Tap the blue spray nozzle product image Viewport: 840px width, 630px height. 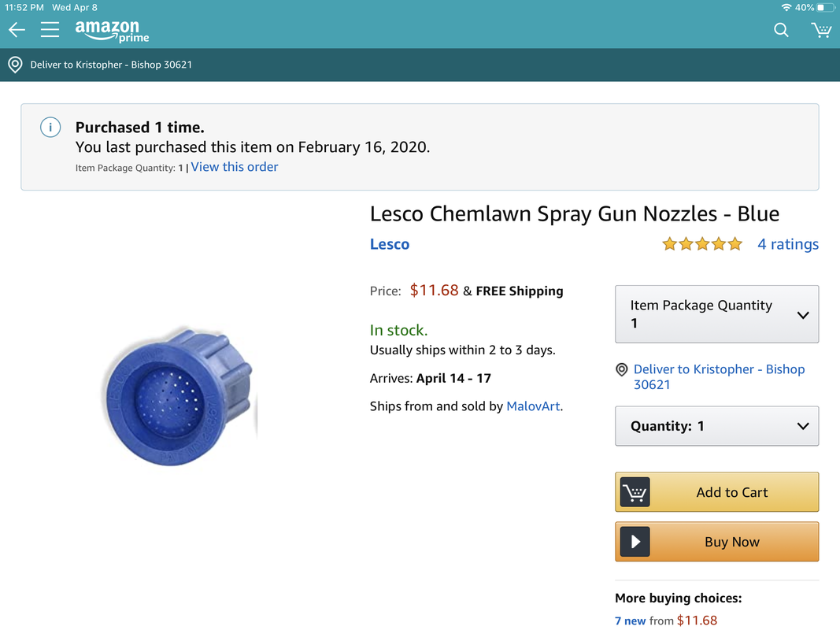[x=178, y=394]
